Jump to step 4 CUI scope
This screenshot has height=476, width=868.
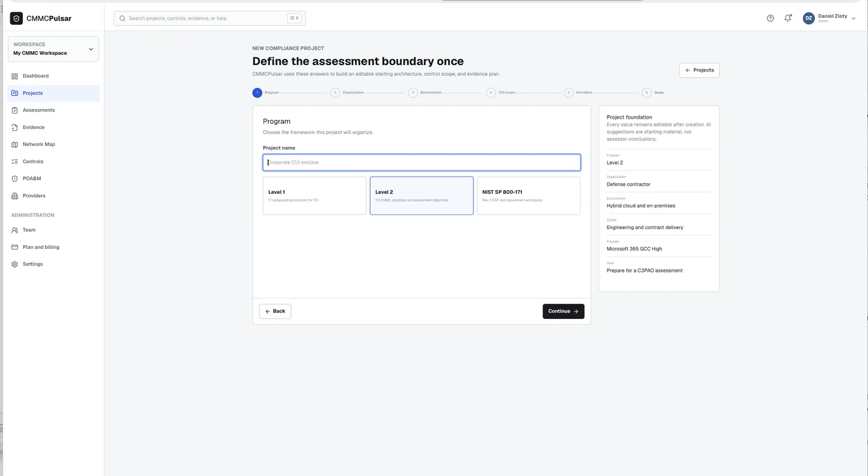[x=491, y=93]
